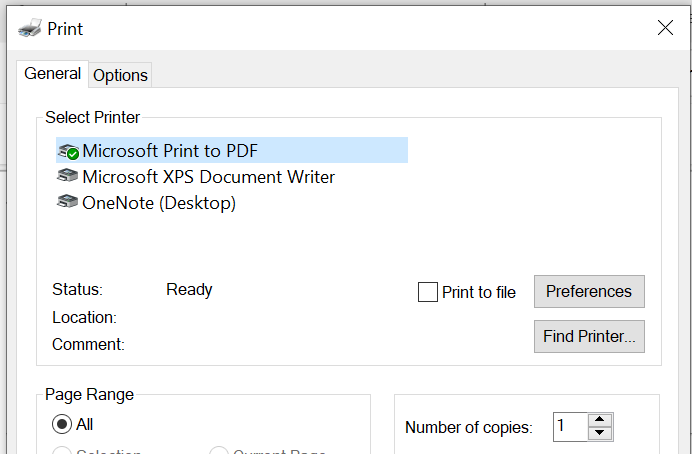Click the Find Printer... button

[x=589, y=336]
